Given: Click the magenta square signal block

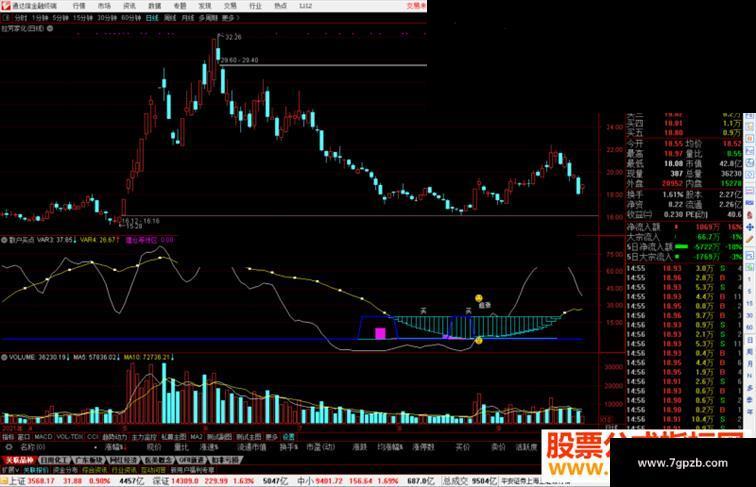Looking at the screenshot, I should point(380,333).
